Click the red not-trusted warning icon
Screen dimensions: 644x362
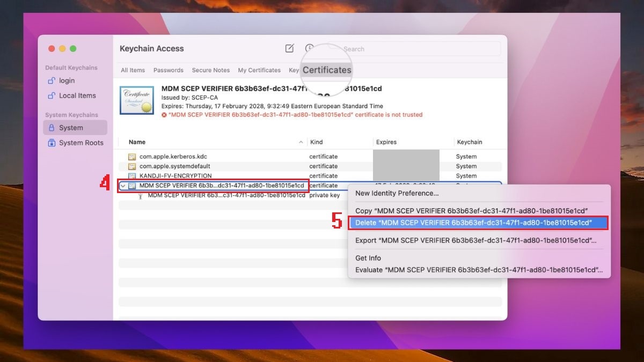click(164, 115)
